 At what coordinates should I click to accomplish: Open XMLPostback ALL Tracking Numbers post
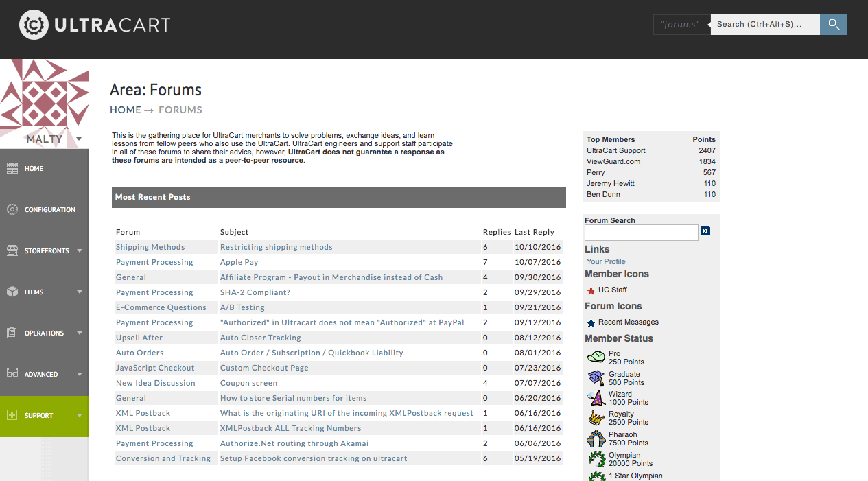pos(291,428)
